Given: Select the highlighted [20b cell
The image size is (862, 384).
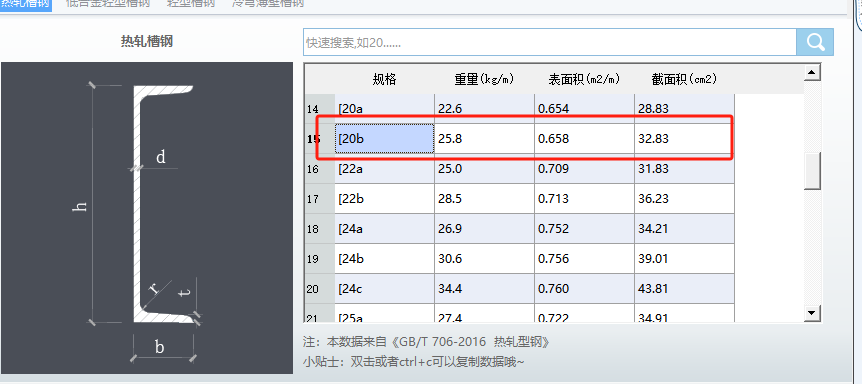Looking at the screenshot, I should (384, 139).
